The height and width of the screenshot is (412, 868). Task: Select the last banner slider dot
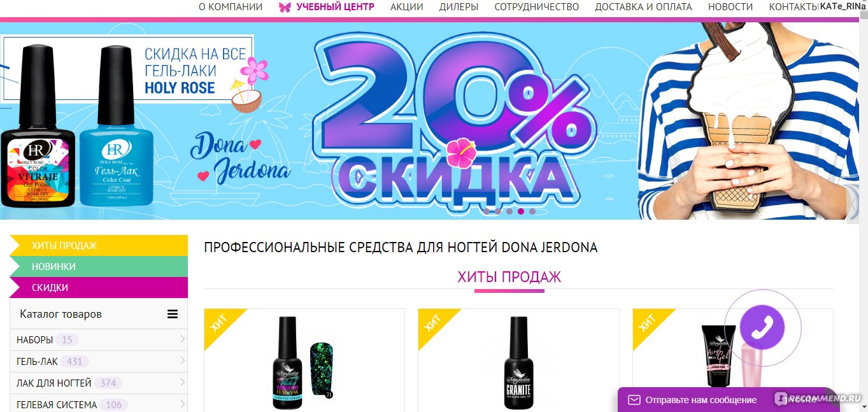tap(532, 211)
